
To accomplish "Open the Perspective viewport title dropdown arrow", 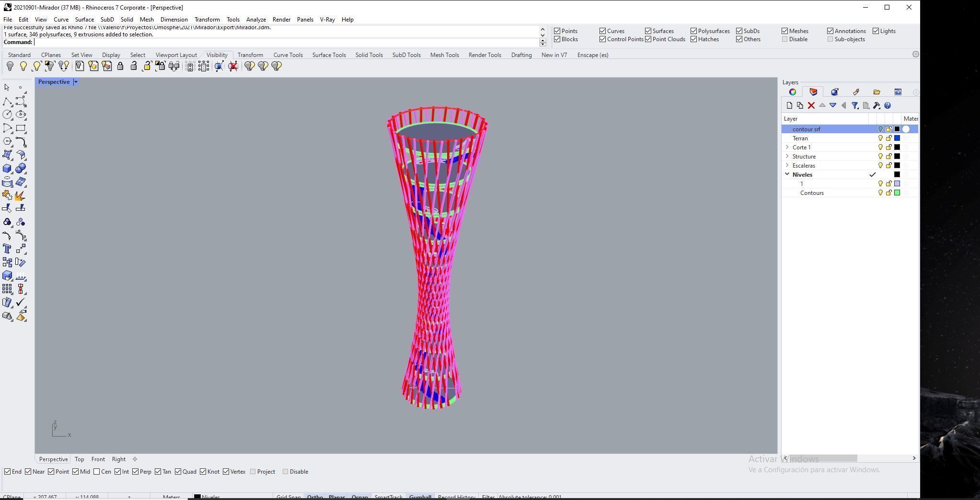I will [x=75, y=82].
